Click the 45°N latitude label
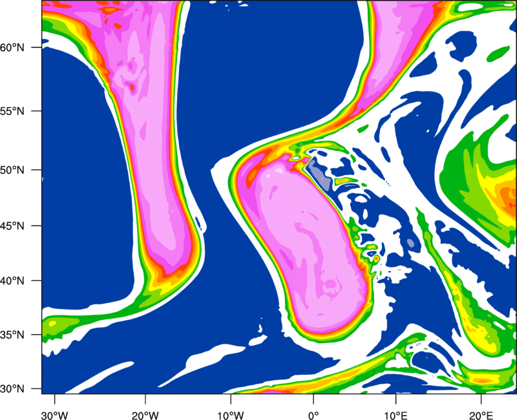517x420 pixels. [x=12, y=226]
